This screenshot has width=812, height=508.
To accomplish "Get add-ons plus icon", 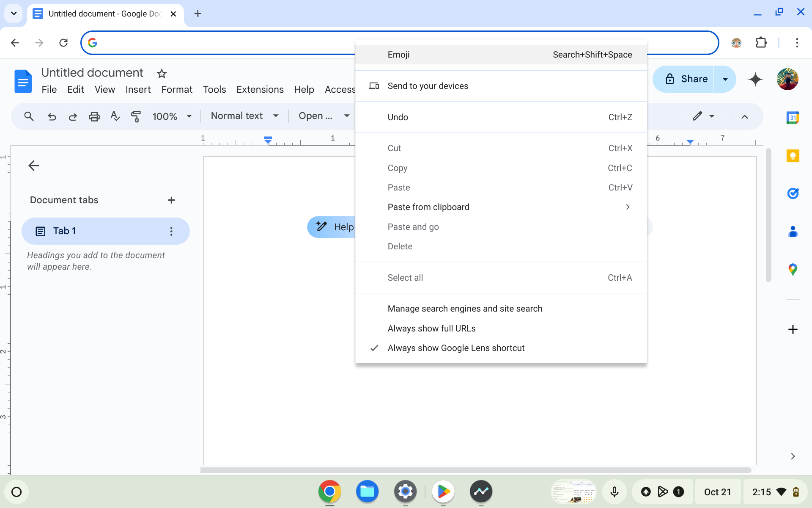I will point(793,329).
